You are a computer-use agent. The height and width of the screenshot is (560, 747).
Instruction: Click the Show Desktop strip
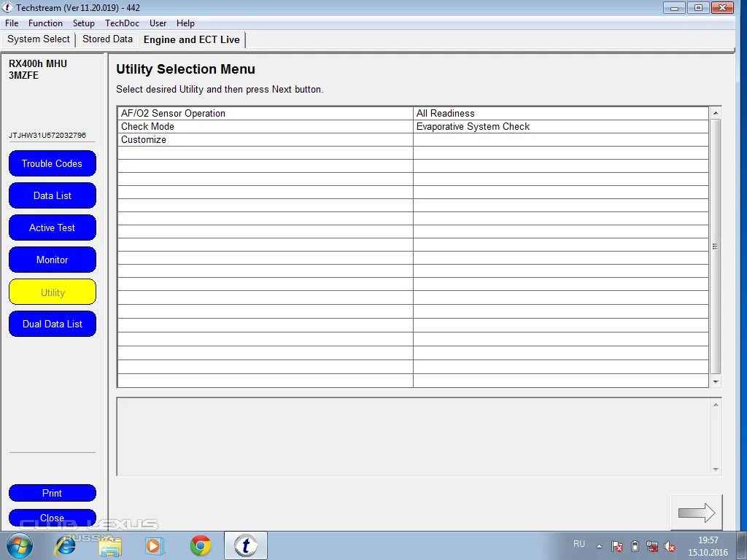(x=742, y=545)
